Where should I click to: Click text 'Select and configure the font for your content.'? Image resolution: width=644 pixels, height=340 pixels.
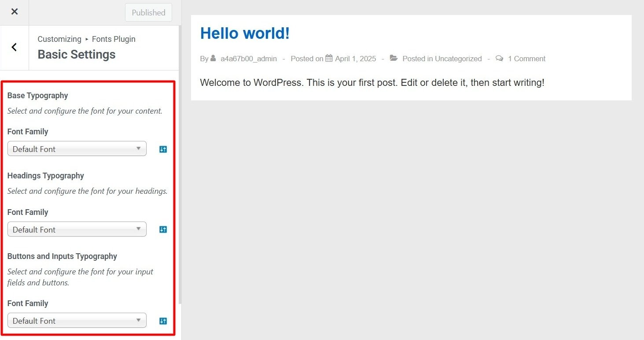coord(85,111)
